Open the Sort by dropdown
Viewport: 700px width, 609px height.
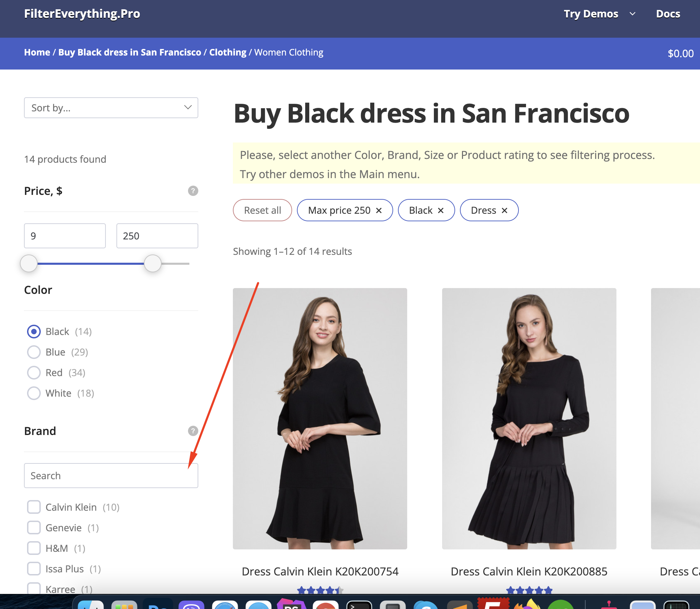click(111, 108)
